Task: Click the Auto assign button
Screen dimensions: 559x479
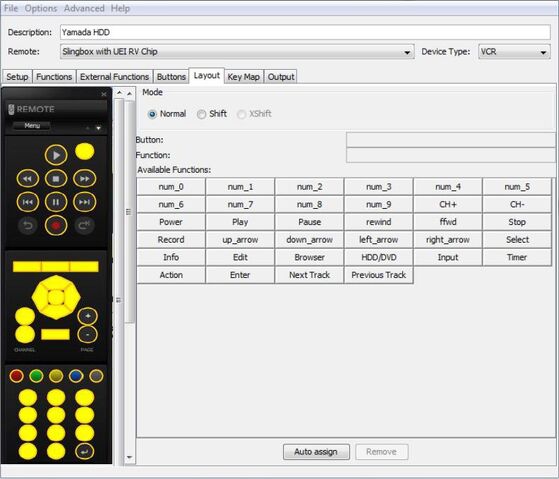Action: (316, 452)
